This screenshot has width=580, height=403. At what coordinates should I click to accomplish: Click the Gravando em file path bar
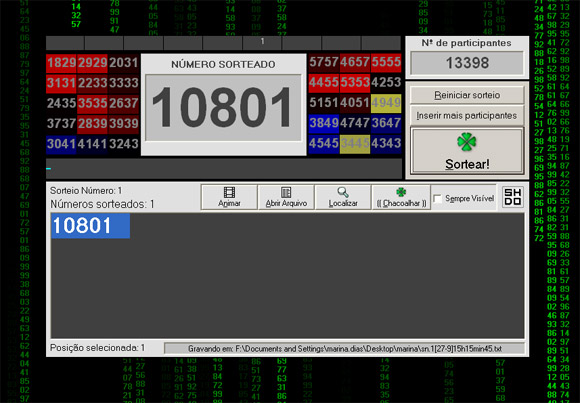tap(344, 349)
